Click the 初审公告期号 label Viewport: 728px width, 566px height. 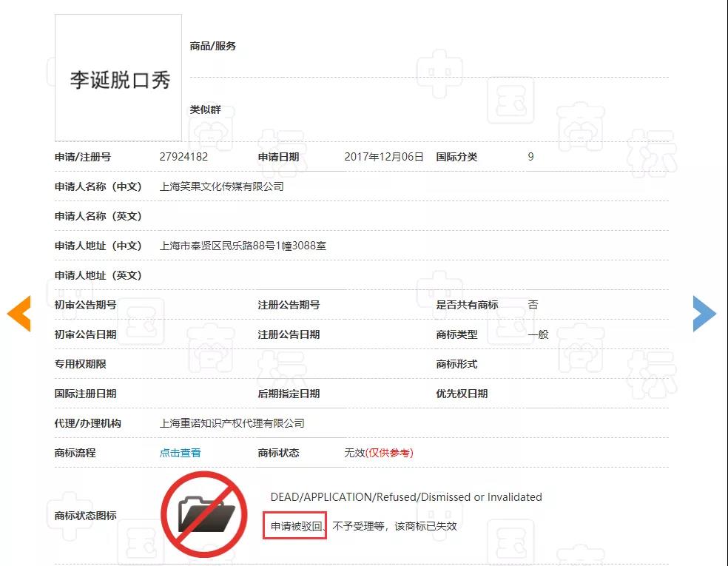85,305
